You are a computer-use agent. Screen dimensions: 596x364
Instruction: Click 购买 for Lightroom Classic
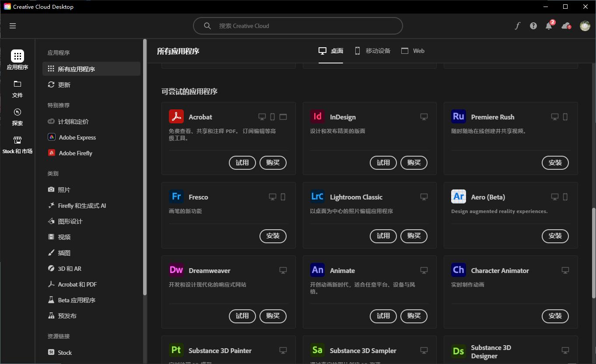point(414,236)
